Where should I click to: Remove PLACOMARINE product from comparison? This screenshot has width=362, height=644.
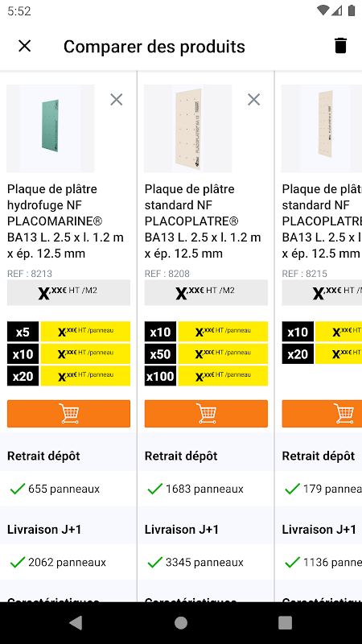117,99
